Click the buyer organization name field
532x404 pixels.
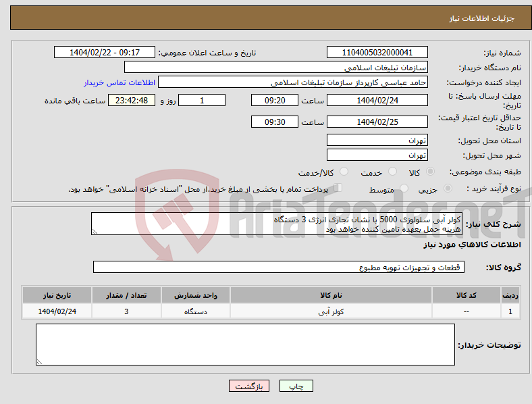coord(276,67)
